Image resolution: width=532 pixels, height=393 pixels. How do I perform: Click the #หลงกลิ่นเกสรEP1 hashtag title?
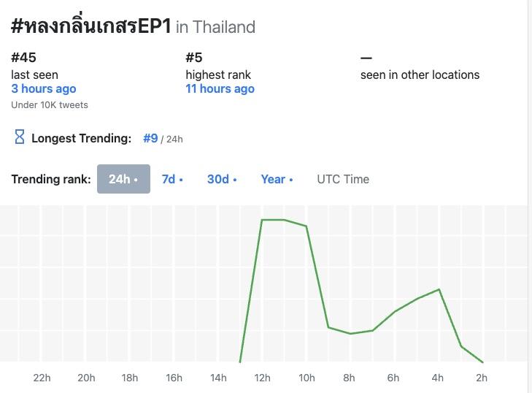(91, 26)
